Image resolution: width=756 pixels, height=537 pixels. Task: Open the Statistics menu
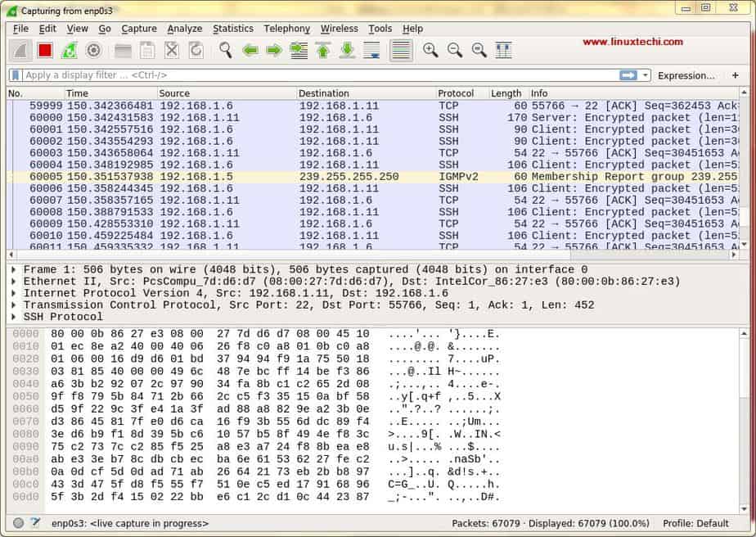click(x=233, y=29)
